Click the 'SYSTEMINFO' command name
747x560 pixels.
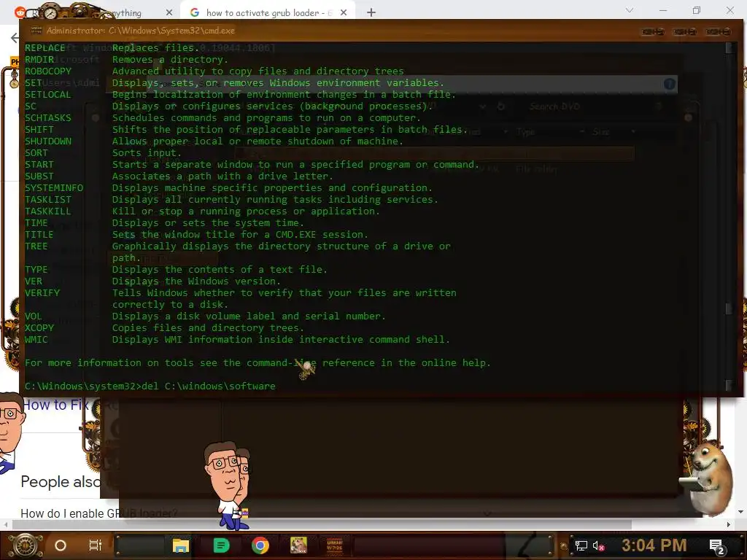[54, 188]
